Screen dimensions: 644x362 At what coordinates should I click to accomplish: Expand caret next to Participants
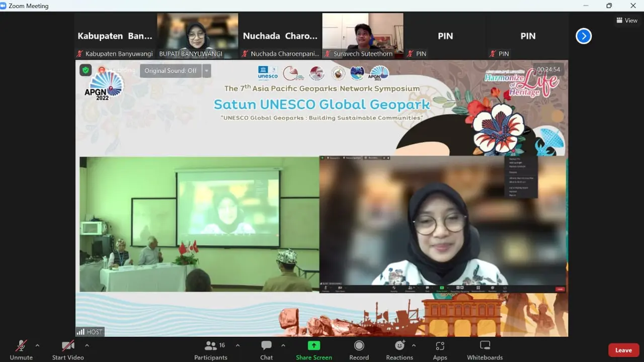(237, 345)
